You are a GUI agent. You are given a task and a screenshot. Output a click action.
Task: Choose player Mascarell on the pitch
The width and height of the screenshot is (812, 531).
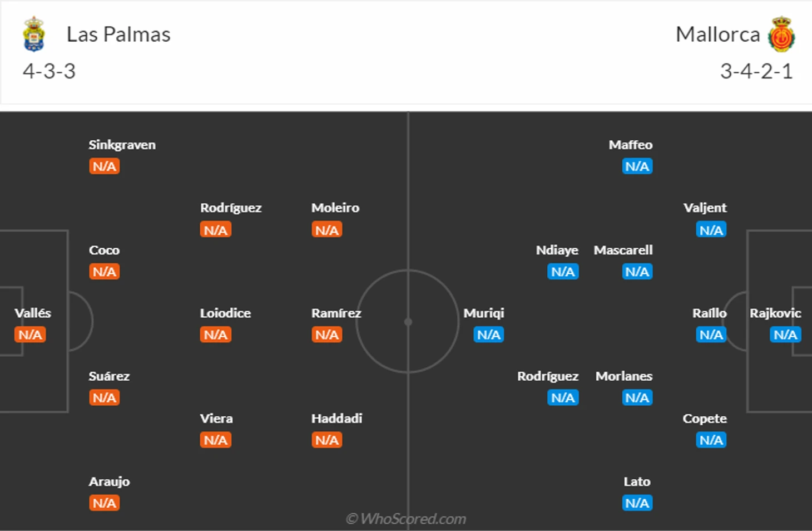[623, 250]
